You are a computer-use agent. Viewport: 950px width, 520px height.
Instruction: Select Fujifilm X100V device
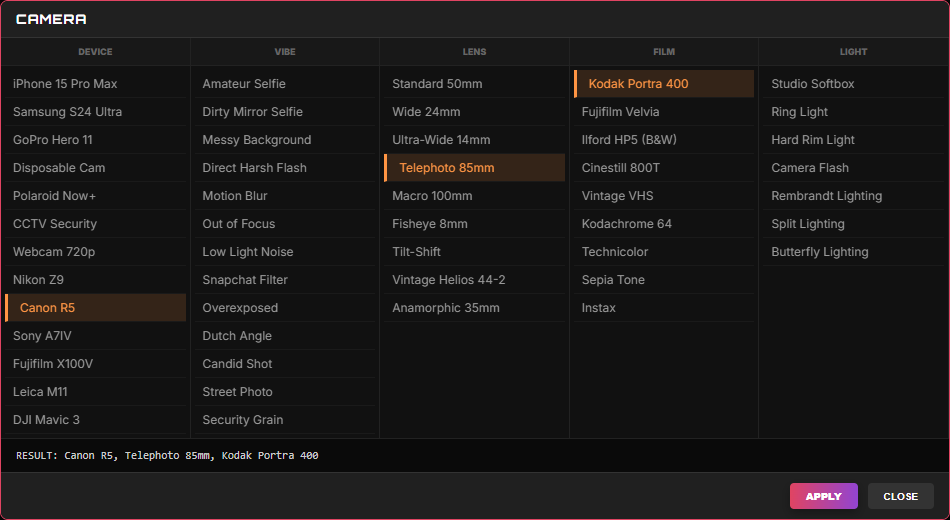click(95, 364)
